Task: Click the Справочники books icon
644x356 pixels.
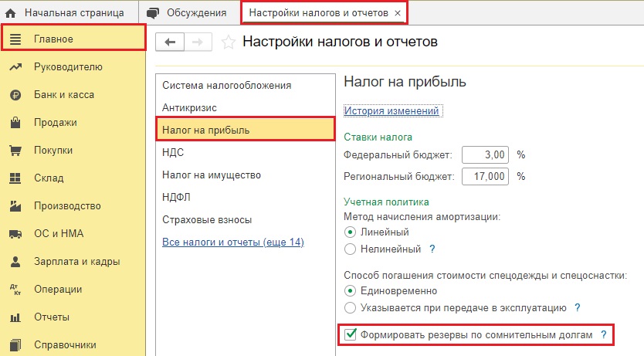Action: tap(15, 345)
